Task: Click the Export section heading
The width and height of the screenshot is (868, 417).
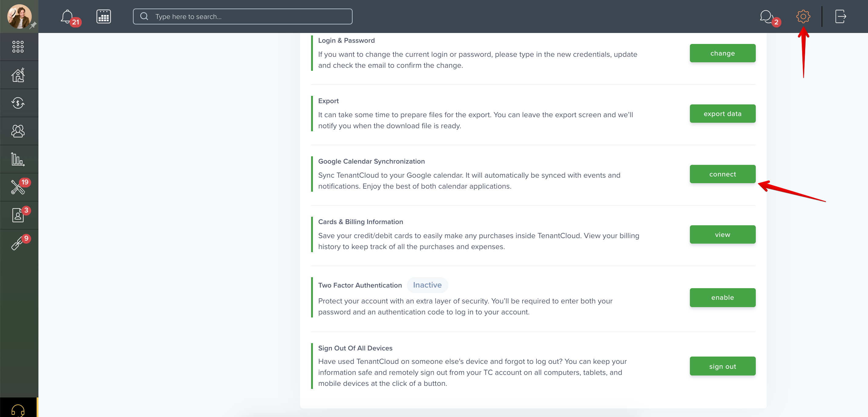Action: point(328,101)
